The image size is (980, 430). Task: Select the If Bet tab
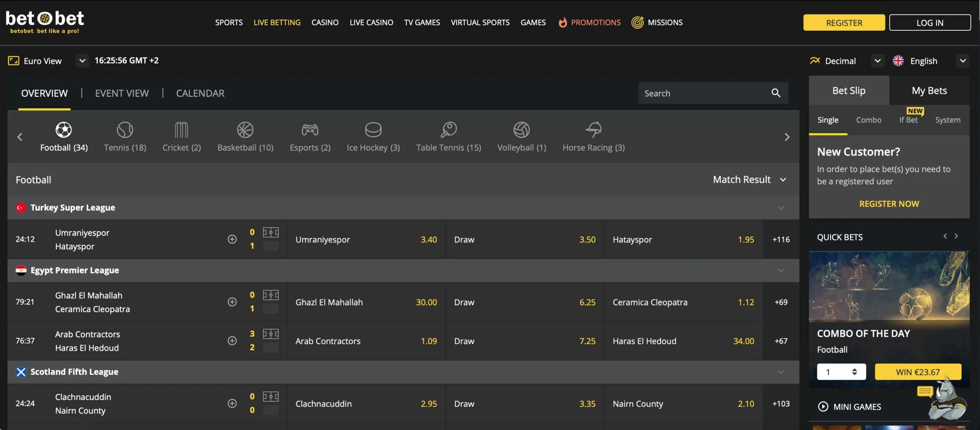tap(908, 120)
